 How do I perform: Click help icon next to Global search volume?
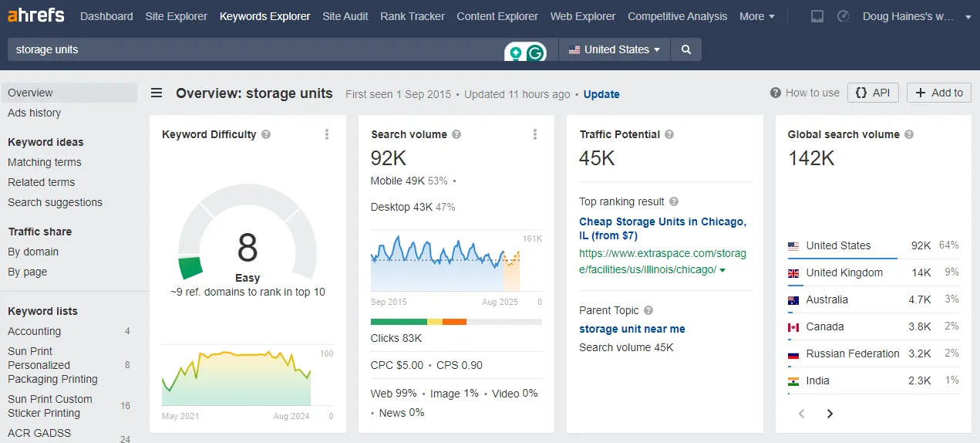[x=909, y=134]
